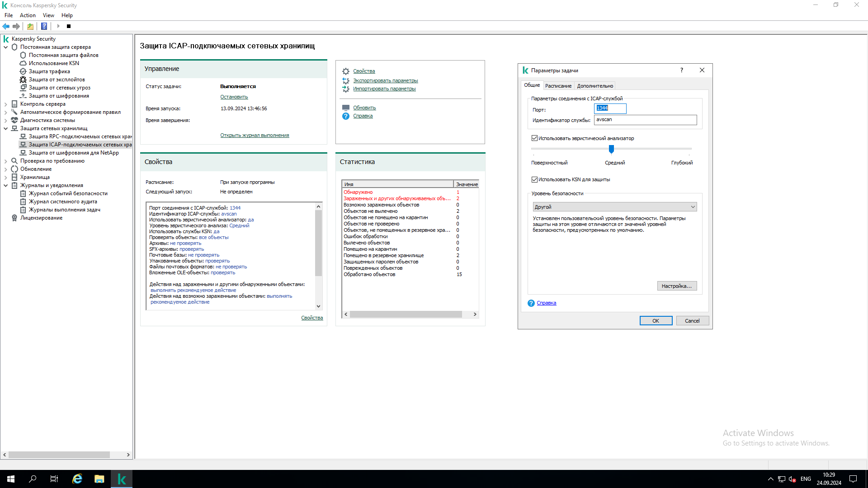Screen dimensions: 868x488
Task: Open the View menu
Action: point(48,15)
